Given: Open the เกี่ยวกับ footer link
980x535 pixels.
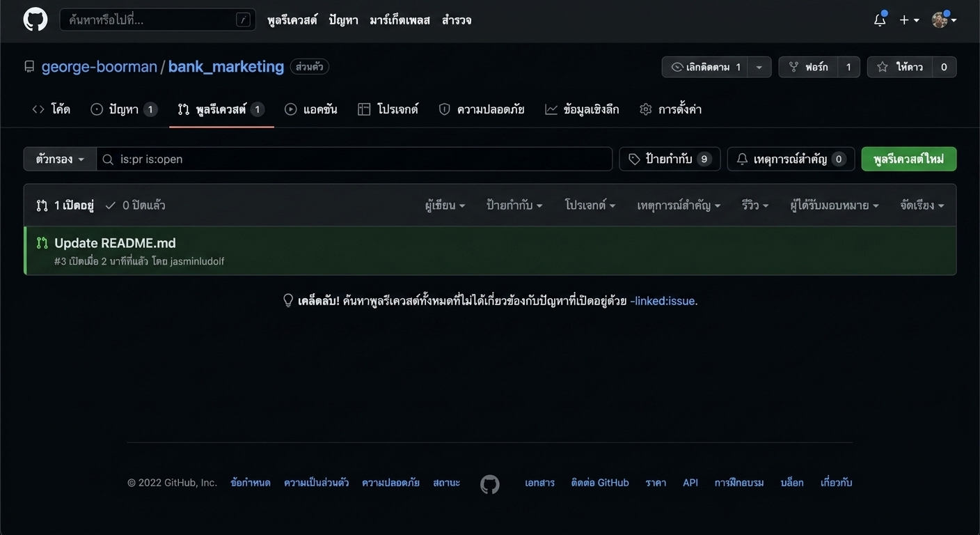Looking at the screenshot, I should (x=837, y=483).
